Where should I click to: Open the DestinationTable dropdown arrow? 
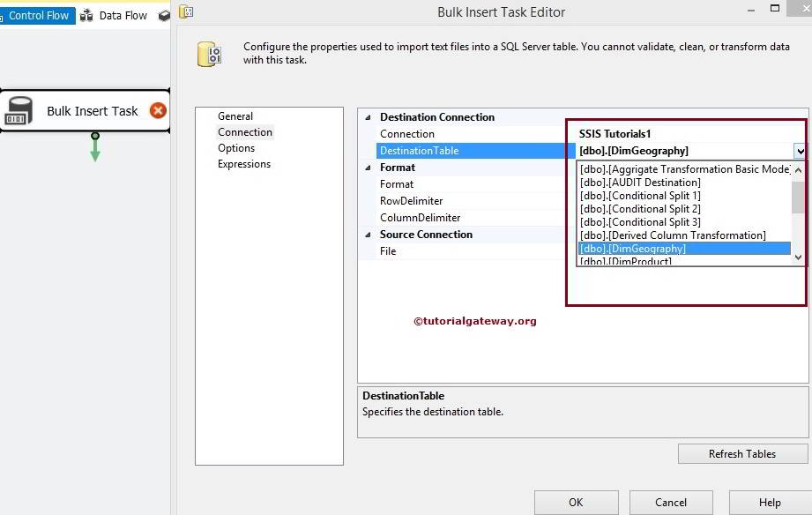pos(798,151)
